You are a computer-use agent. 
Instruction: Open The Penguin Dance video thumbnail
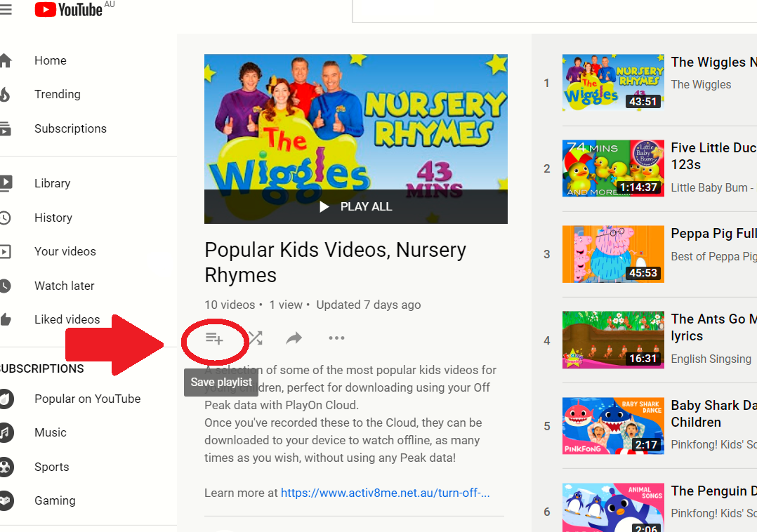pos(613,507)
